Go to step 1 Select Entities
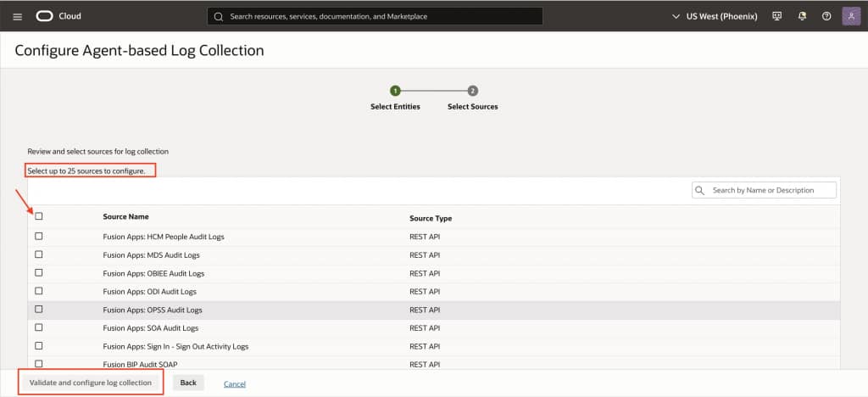 point(395,92)
